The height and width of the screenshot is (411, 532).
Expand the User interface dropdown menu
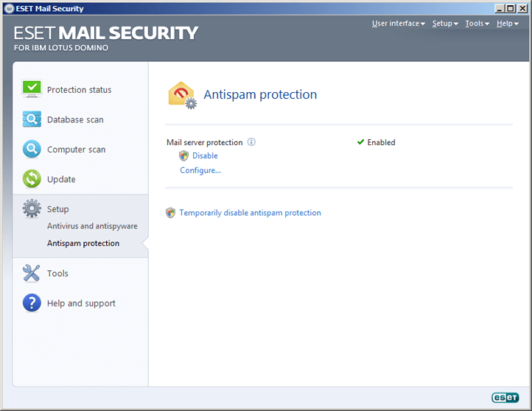399,24
